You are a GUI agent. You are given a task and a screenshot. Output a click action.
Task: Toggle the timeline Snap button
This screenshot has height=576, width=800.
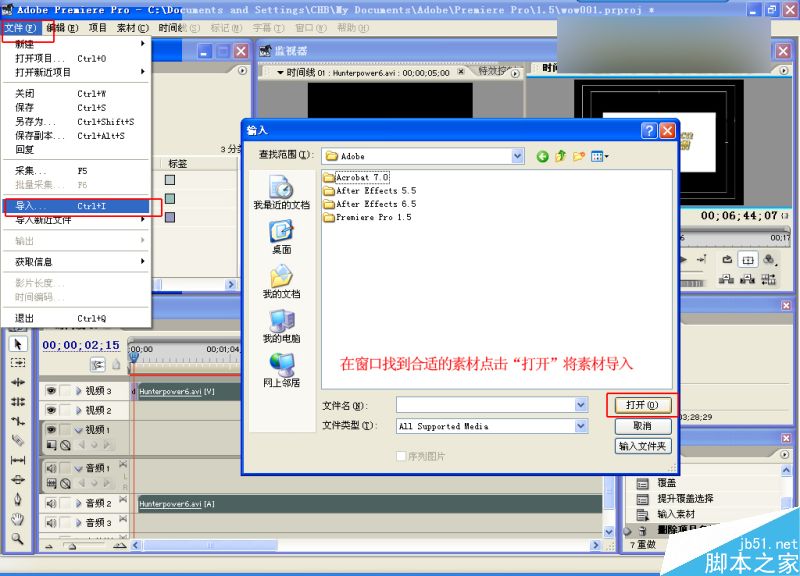tap(98, 364)
